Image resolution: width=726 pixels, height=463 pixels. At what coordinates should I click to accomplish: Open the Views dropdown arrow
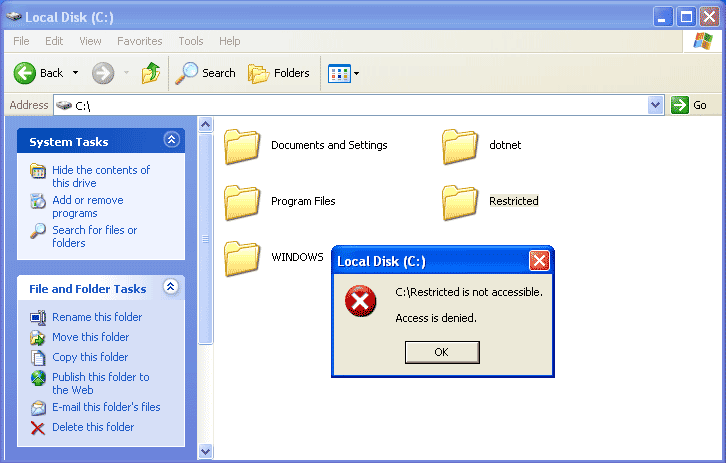coord(357,74)
